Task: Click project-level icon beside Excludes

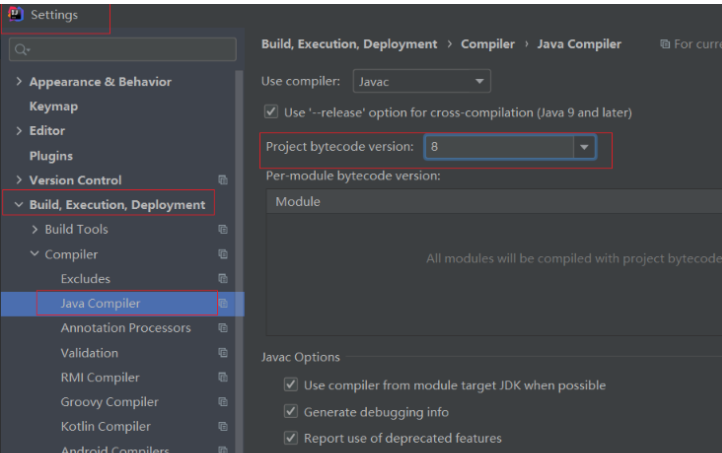Action: click(x=223, y=279)
